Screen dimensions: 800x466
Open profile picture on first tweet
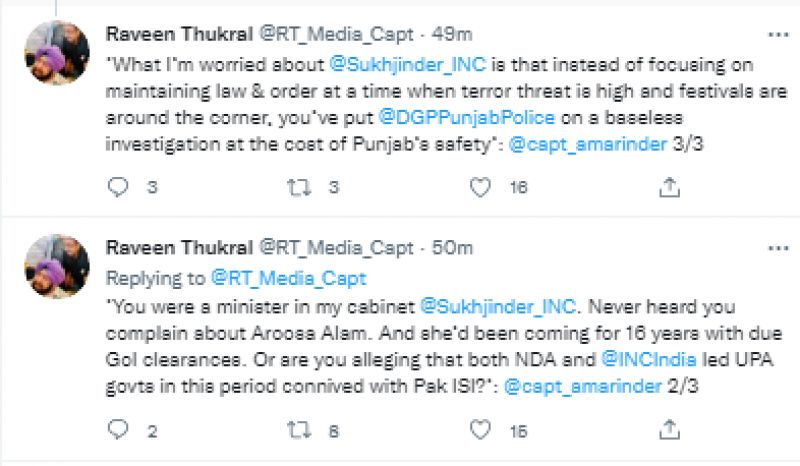[57, 53]
